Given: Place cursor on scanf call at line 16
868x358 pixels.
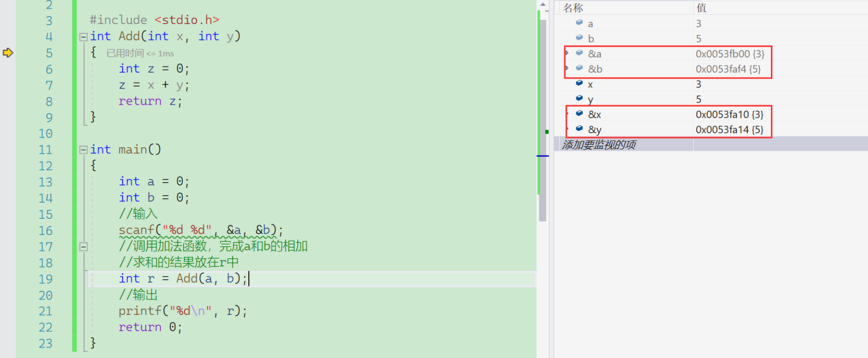Looking at the screenshot, I should pos(201,230).
